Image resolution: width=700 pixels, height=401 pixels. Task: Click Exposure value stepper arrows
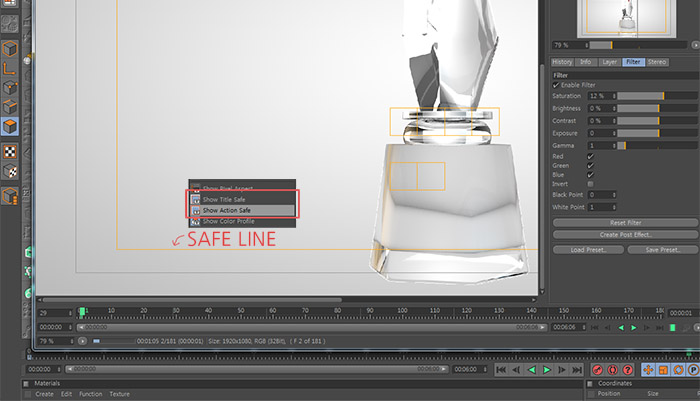[x=614, y=133]
